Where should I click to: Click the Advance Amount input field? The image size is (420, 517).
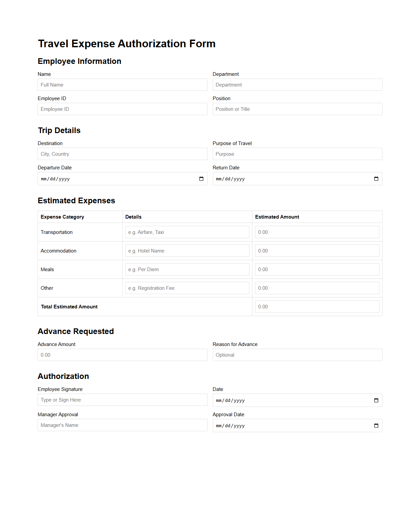click(x=122, y=355)
